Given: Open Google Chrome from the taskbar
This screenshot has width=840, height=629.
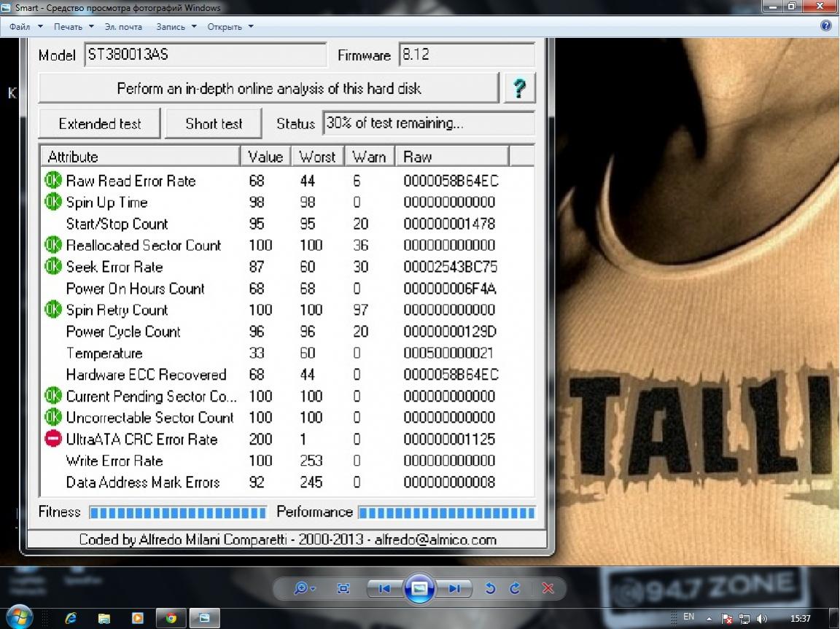Looking at the screenshot, I should 171,618.
